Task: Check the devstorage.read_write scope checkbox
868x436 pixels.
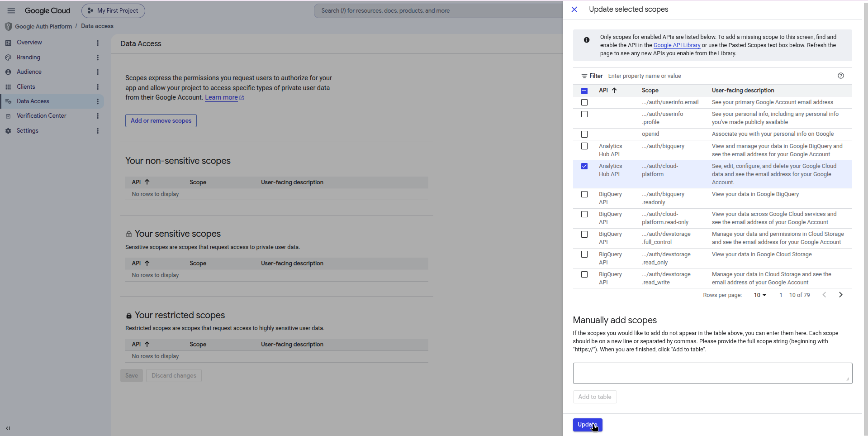Action: coord(584,274)
